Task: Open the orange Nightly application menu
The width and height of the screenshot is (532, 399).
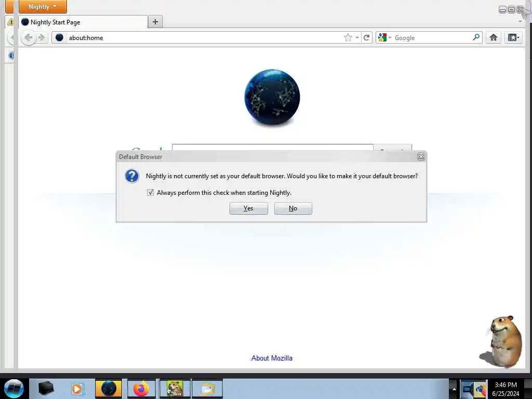Action: (43, 6)
